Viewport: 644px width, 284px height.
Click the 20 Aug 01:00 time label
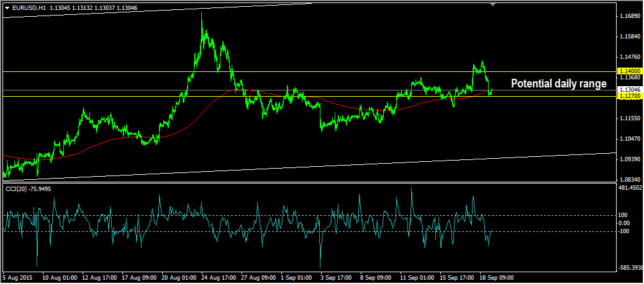pyautogui.click(x=179, y=277)
